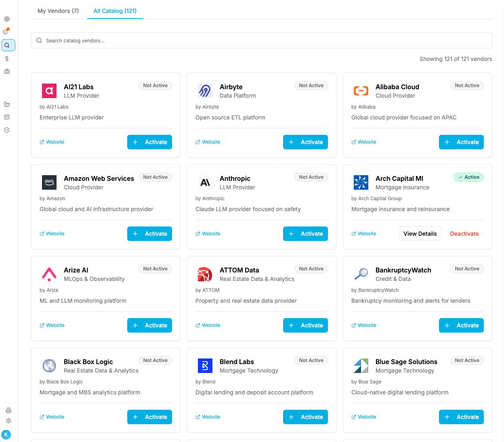Click the Alibaba Cloud logo
Image resolution: width=504 pixels, height=442 pixels.
click(x=361, y=91)
